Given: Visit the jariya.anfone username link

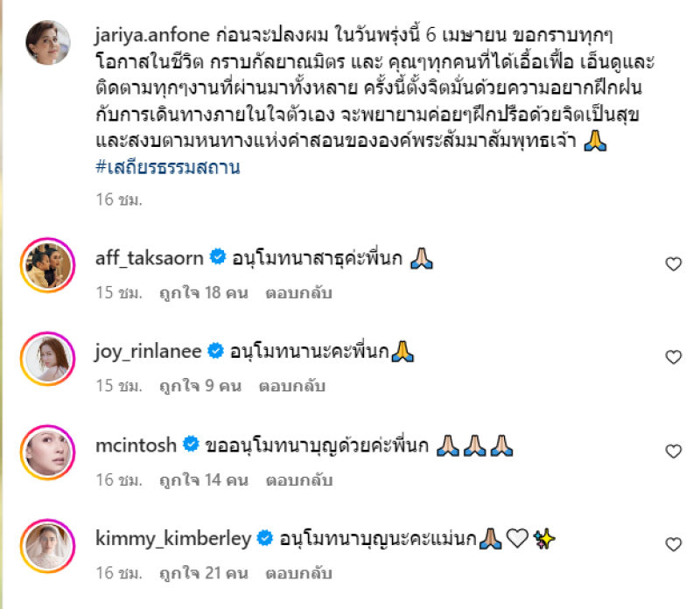Looking at the screenshot, I should (152, 35).
